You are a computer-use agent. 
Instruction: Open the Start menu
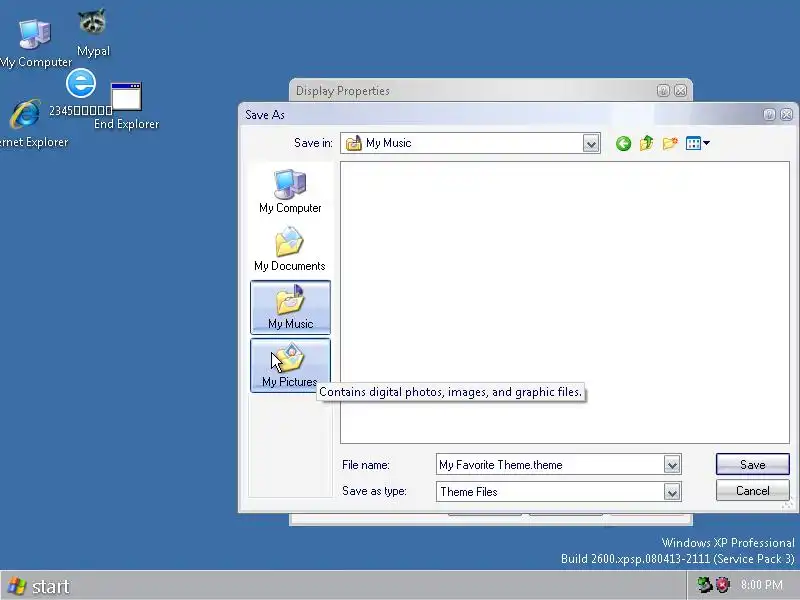39,586
